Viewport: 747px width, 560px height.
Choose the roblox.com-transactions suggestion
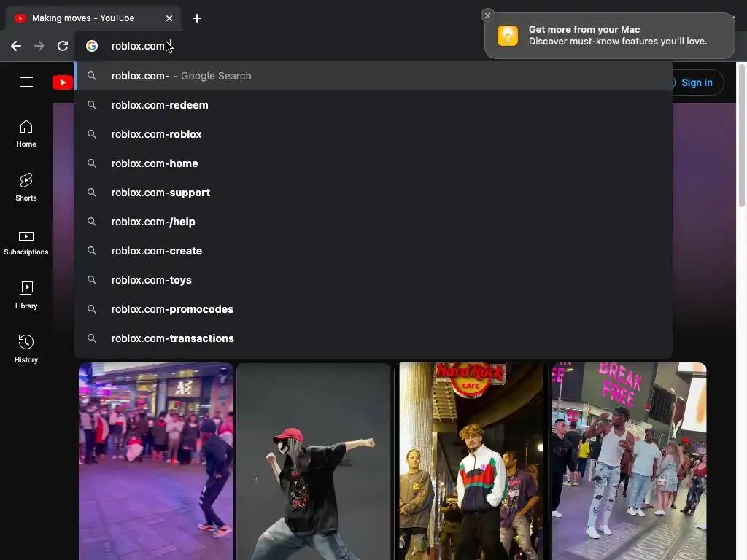tap(373, 338)
